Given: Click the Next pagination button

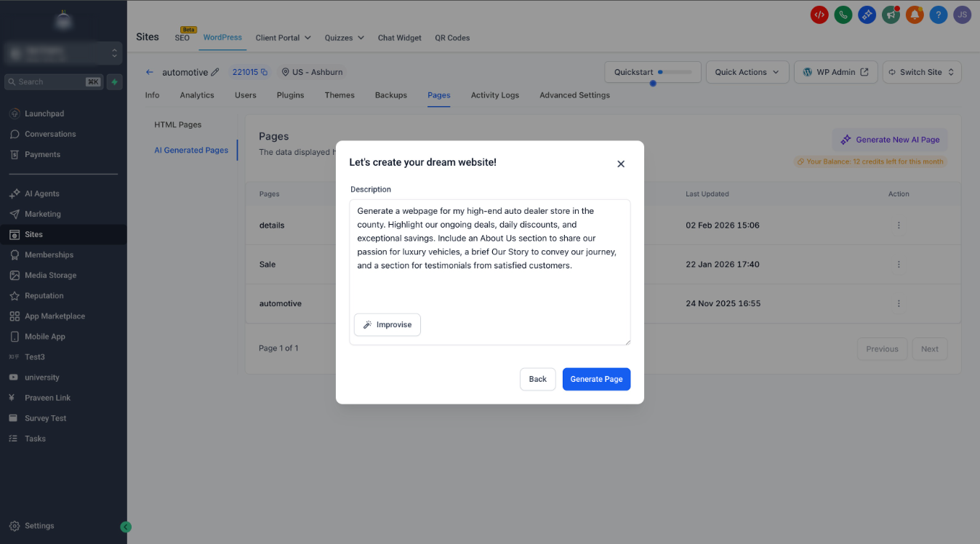Looking at the screenshot, I should [x=930, y=349].
